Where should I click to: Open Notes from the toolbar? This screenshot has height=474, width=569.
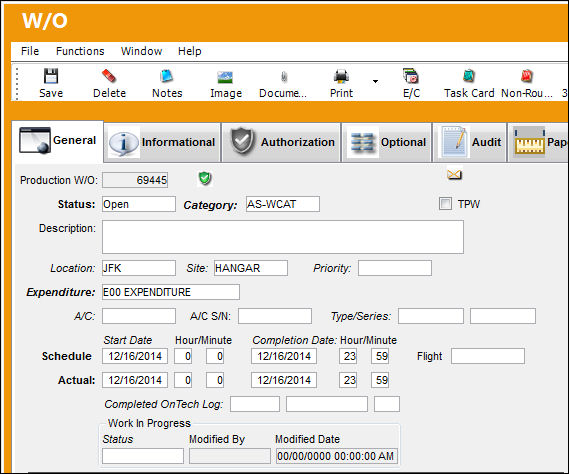(167, 76)
